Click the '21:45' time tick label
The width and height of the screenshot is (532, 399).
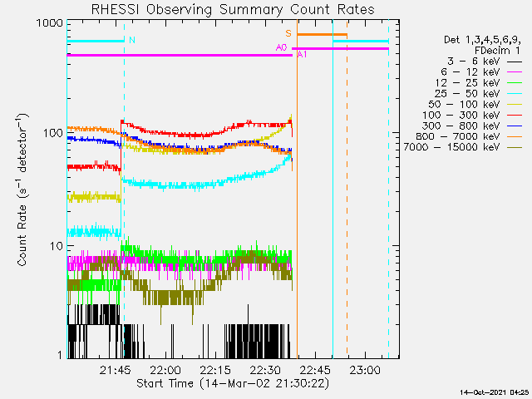coord(115,370)
